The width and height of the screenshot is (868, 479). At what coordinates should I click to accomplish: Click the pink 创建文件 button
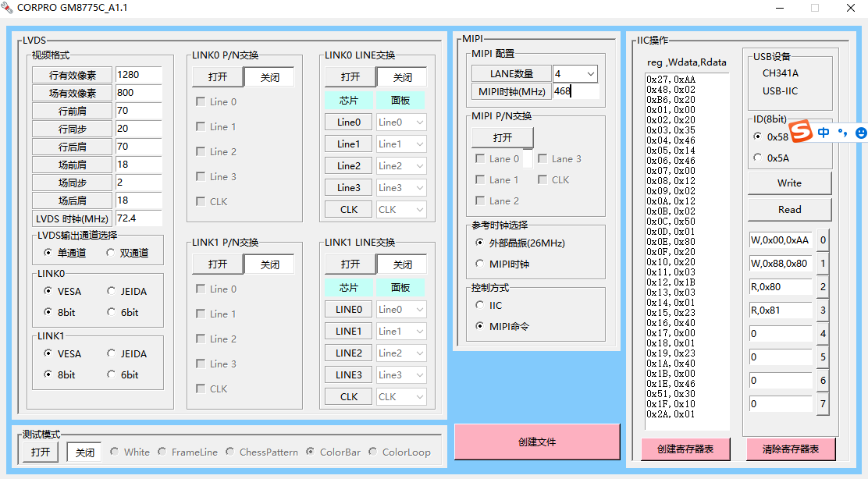pyautogui.click(x=537, y=442)
